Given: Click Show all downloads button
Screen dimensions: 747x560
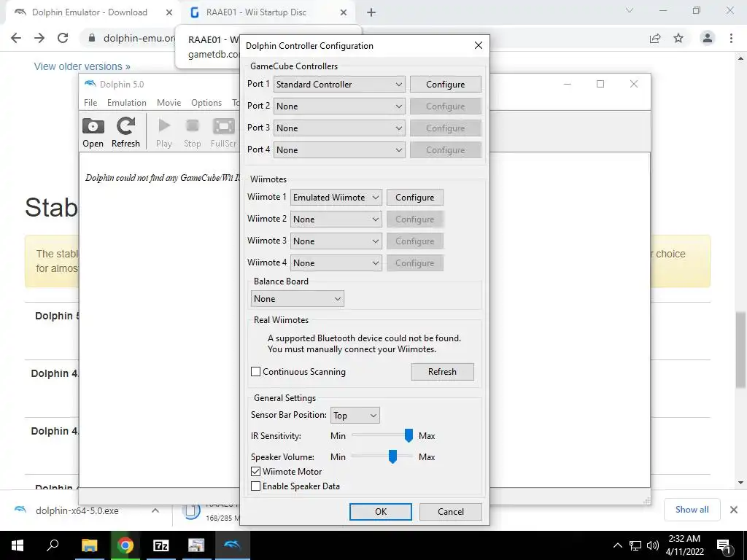Looking at the screenshot, I should pos(692,510).
